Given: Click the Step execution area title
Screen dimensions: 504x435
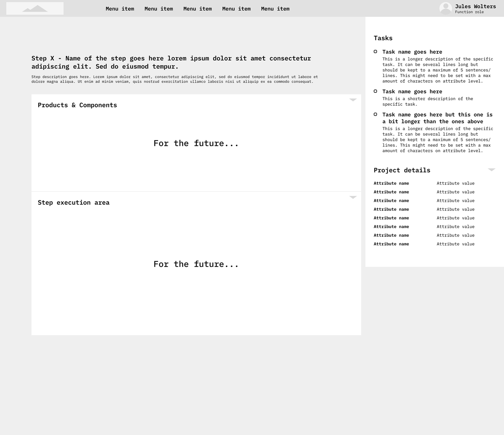Looking at the screenshot, I should [73, 203].
